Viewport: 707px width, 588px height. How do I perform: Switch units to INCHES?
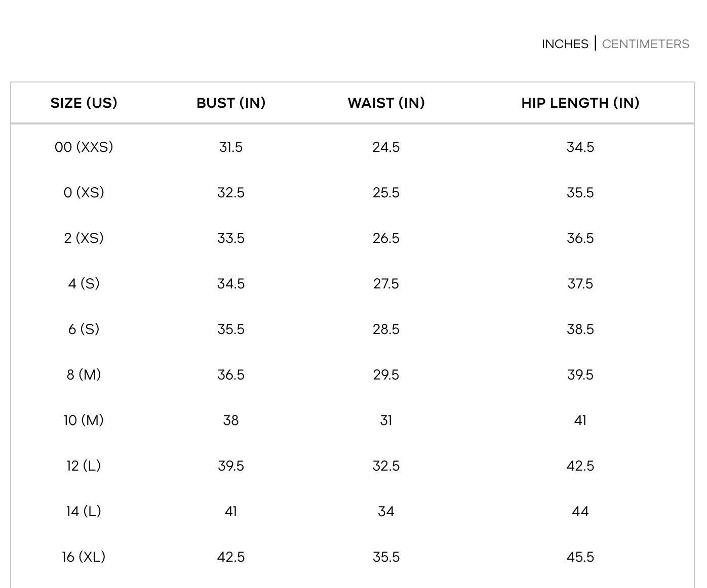(565, 44)
